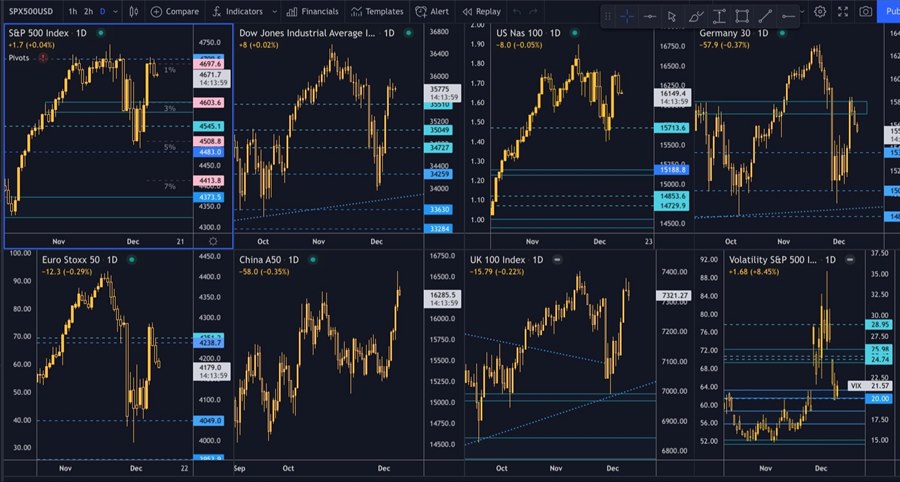The image size is (900, 482).
Task: Select the horizontal line drawing tool
Action: click(x=650, y=17)
